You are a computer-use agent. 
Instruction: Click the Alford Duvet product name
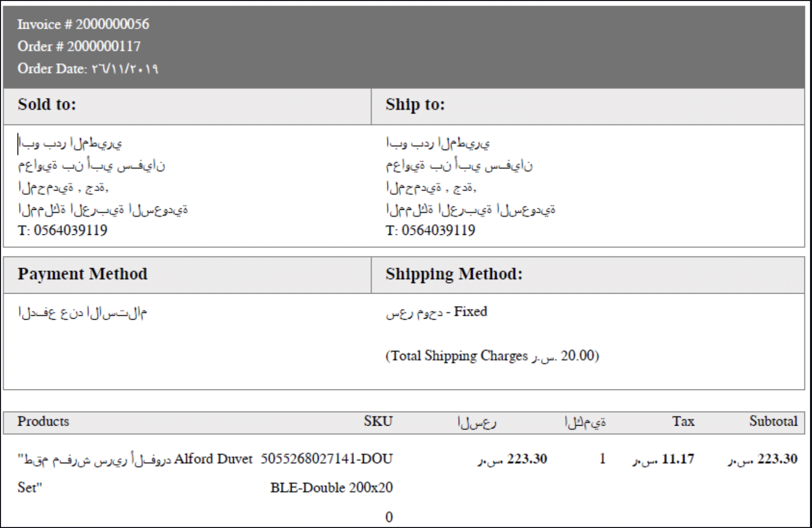[213, 459]
